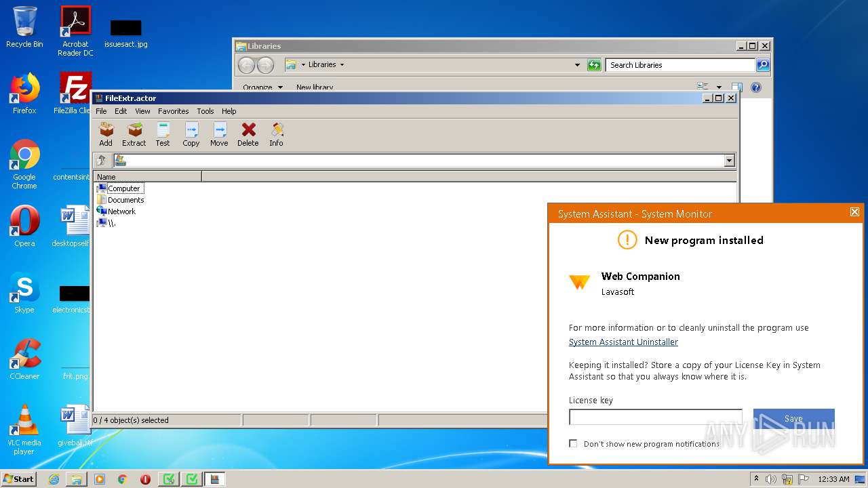Image resolution: width=868 pixels, height=488 pixels.
Task: Select the giveball.rtf desktop document
Action: coord(75,426)
